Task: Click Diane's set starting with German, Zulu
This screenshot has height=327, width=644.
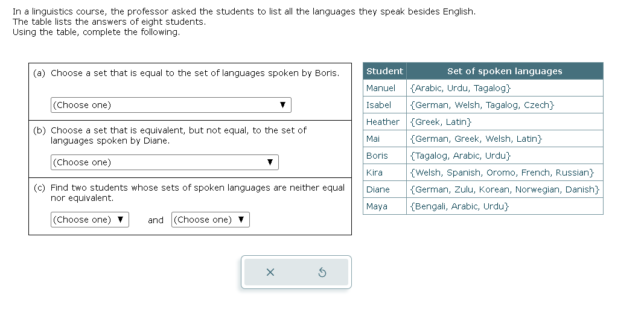Action: [x=505, y=189]
